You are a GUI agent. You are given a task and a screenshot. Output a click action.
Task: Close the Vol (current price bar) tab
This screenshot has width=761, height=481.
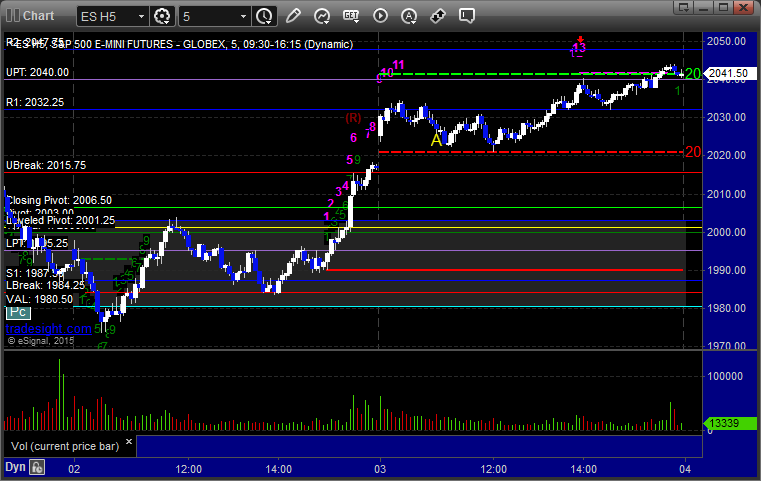(x=129, y=442)
